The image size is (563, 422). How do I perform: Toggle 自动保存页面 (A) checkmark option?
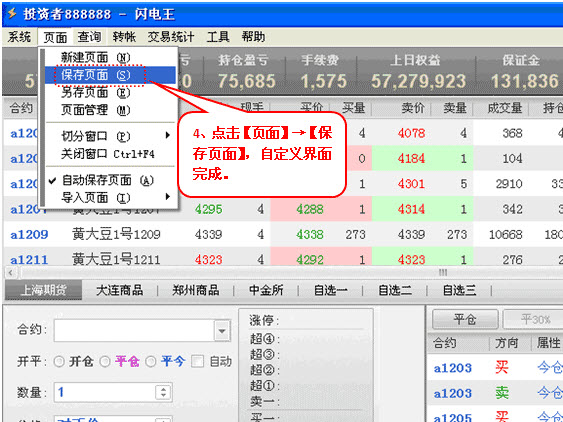tap(110, 180)
